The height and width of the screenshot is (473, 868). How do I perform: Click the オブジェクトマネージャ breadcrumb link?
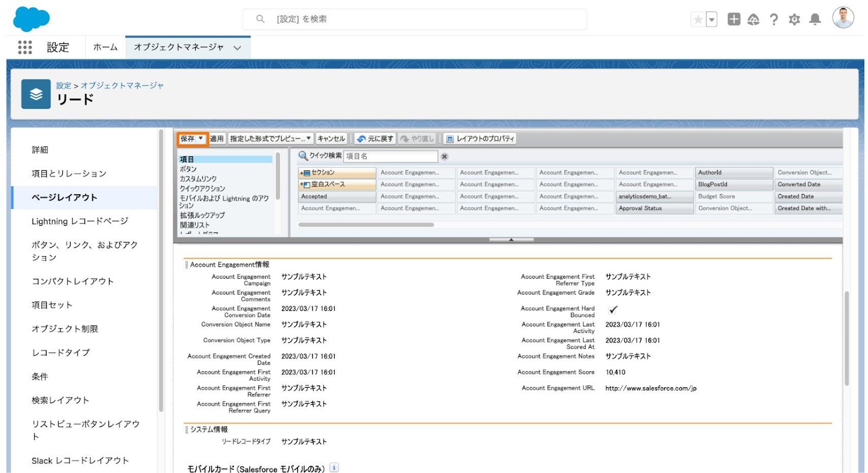(x=122, y=86)
